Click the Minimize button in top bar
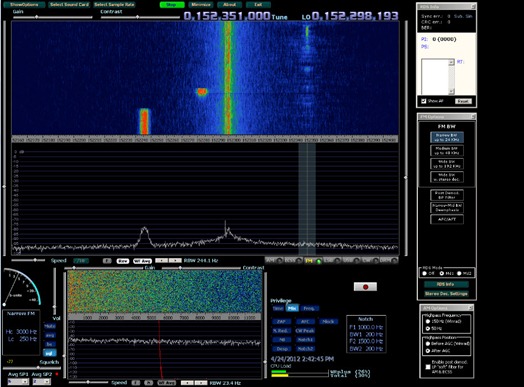 pos(201,5)
